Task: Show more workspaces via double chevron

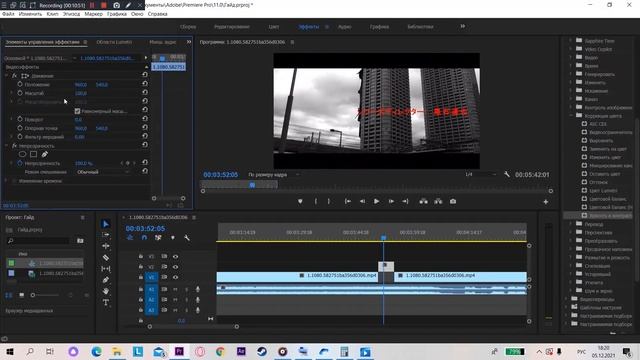Action: pyautogui.click(x=462, y=26)
